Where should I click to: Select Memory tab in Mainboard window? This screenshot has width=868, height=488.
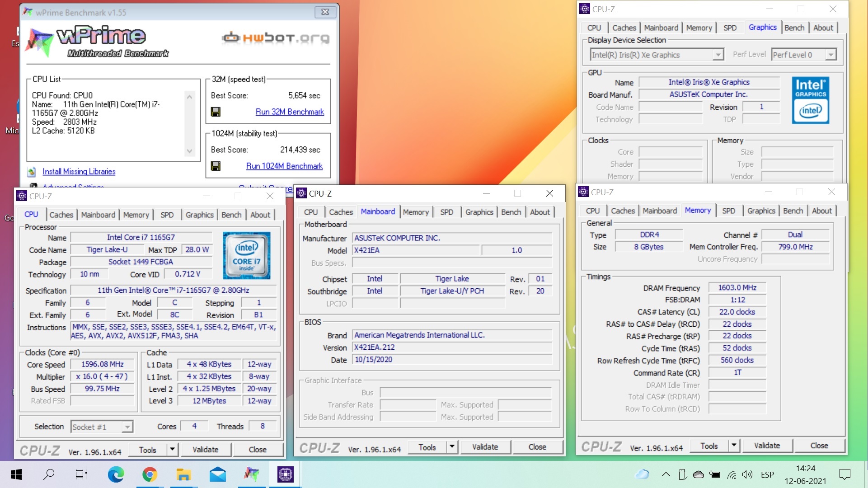point(416,212)
